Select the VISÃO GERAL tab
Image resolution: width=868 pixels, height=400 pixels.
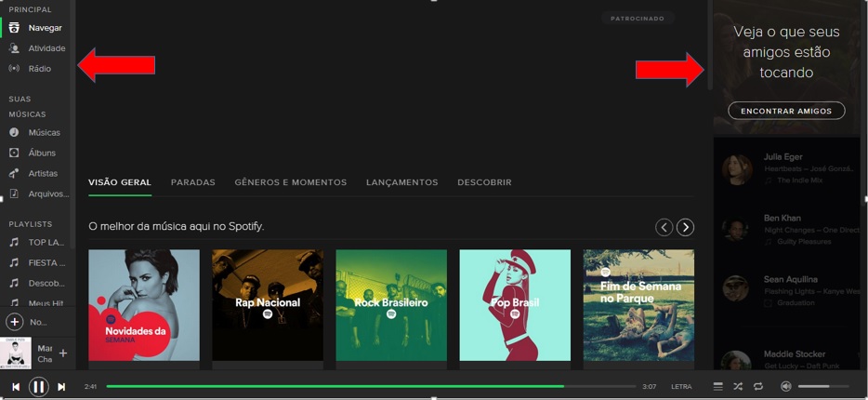(120, 182)
